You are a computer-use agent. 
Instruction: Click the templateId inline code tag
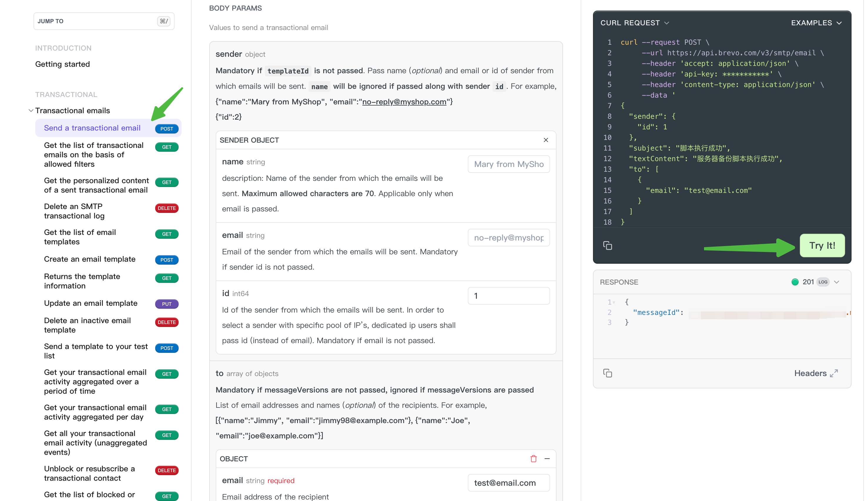coord(288,71)
